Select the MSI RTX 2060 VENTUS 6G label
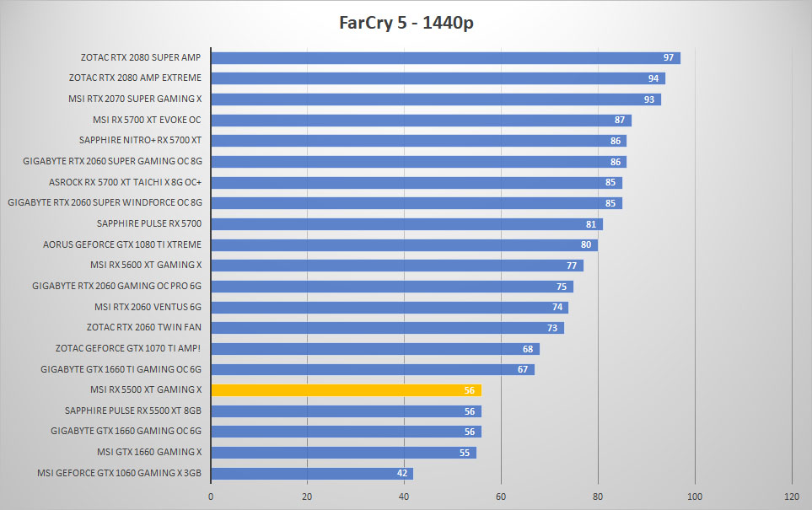 coord(148,307)
